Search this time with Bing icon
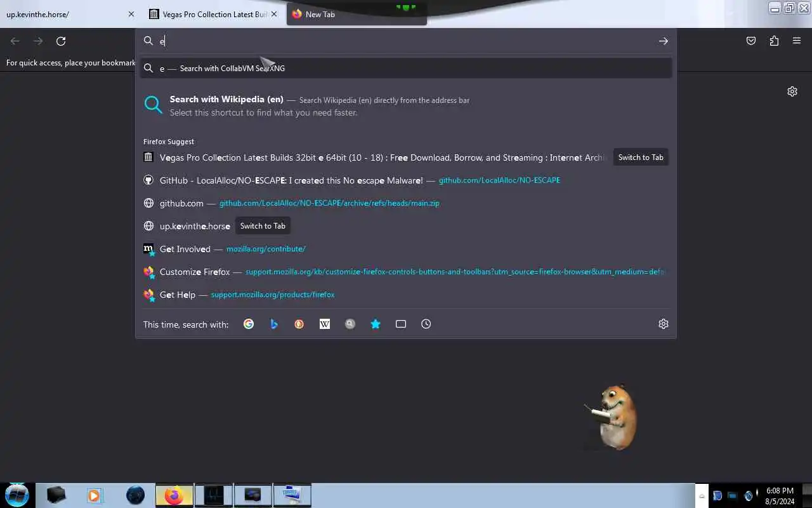 click(x=274, y=324)
